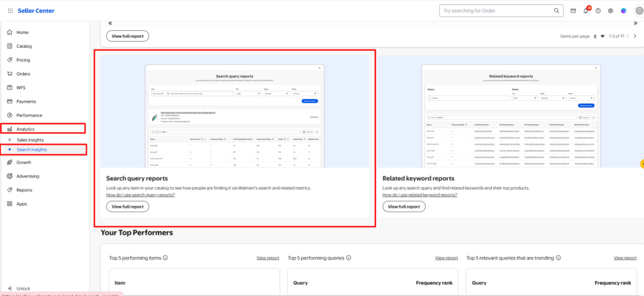Viewport: 644px width, 296px height.
Task: Select Sales Insights submenu item
Action: pos(30,140)
